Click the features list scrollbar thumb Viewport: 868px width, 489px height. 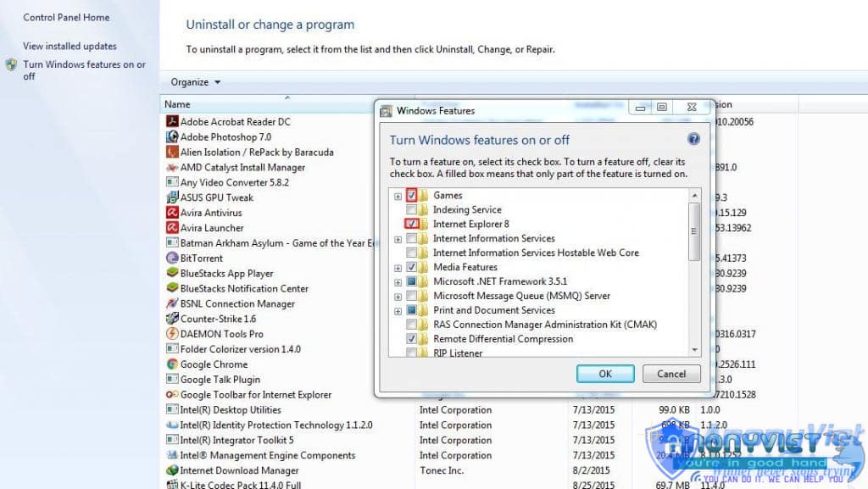tap(694, 231)
